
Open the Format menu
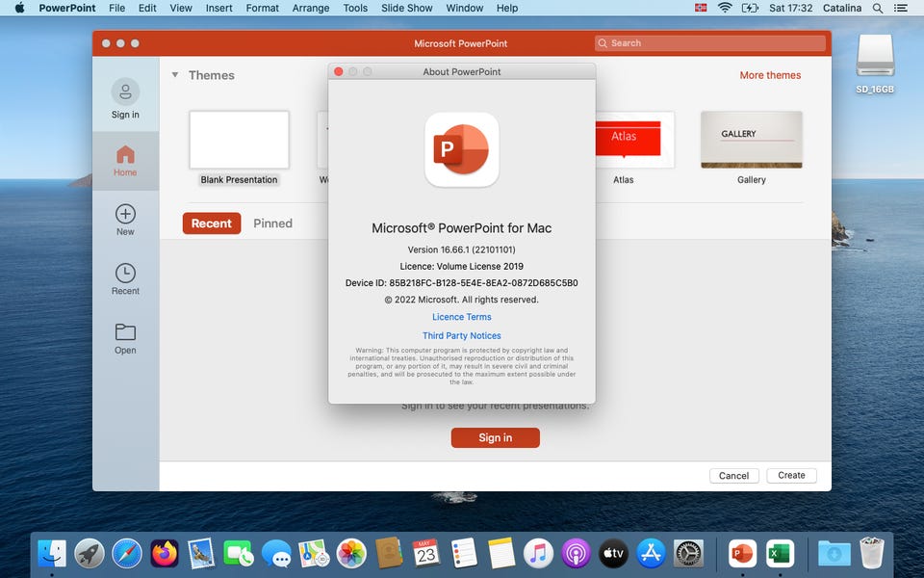coord(262,8)
